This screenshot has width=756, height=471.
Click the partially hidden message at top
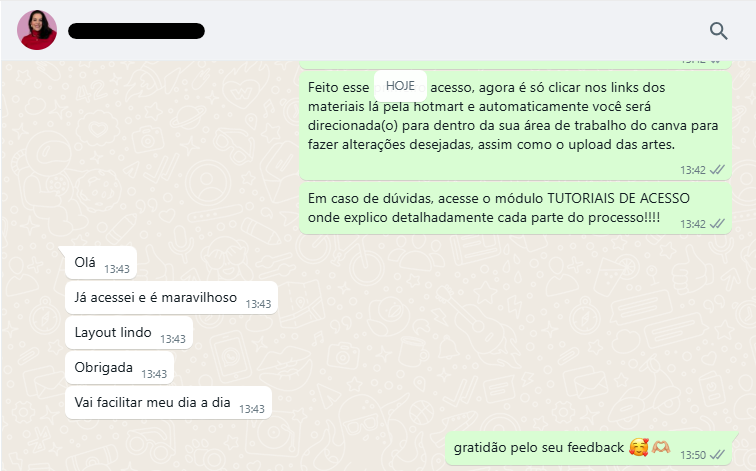[515, 64]
